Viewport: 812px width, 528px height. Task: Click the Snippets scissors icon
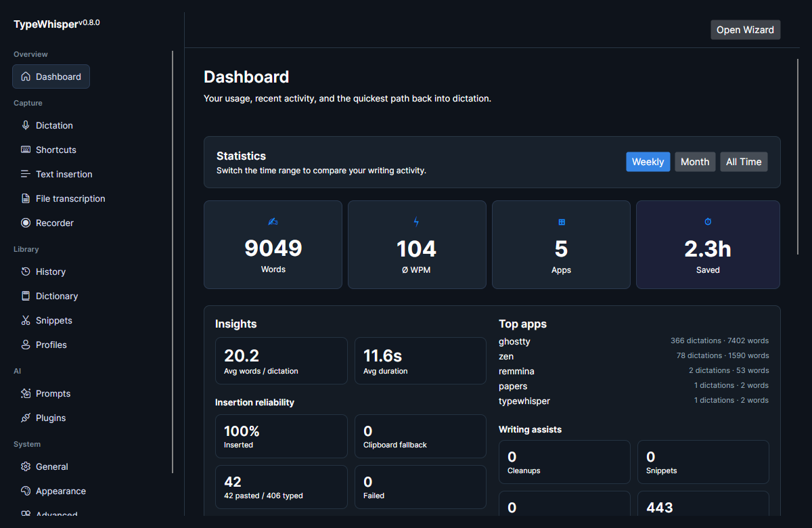tap(26, 320)
